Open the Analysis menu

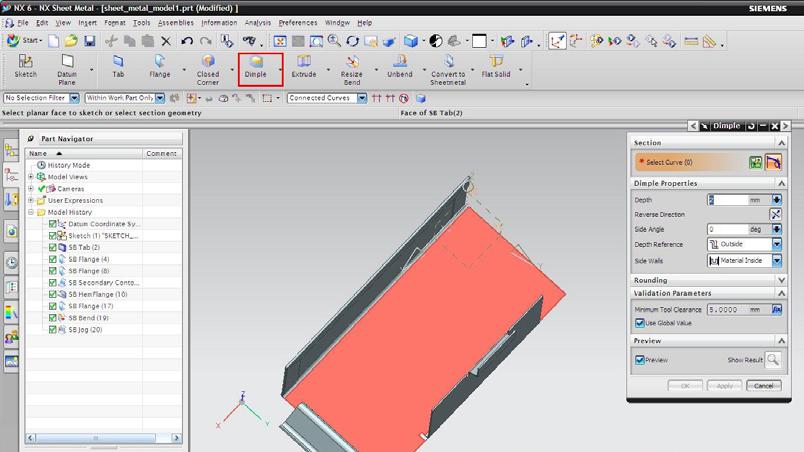[257, 23]
